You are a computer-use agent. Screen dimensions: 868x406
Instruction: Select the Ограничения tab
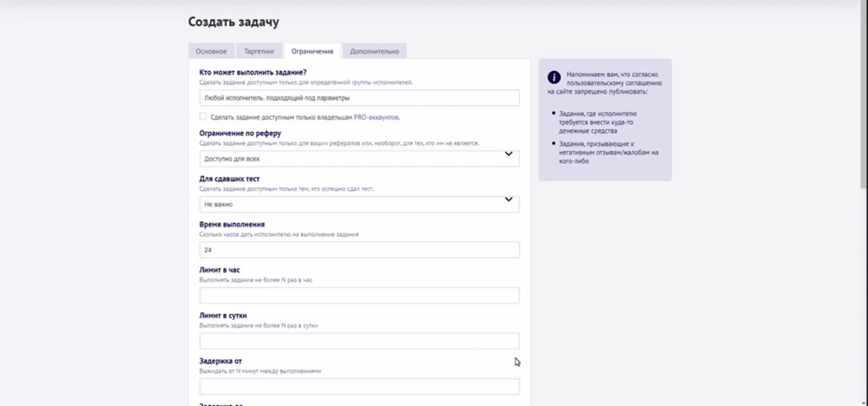[x=312, y=51]
